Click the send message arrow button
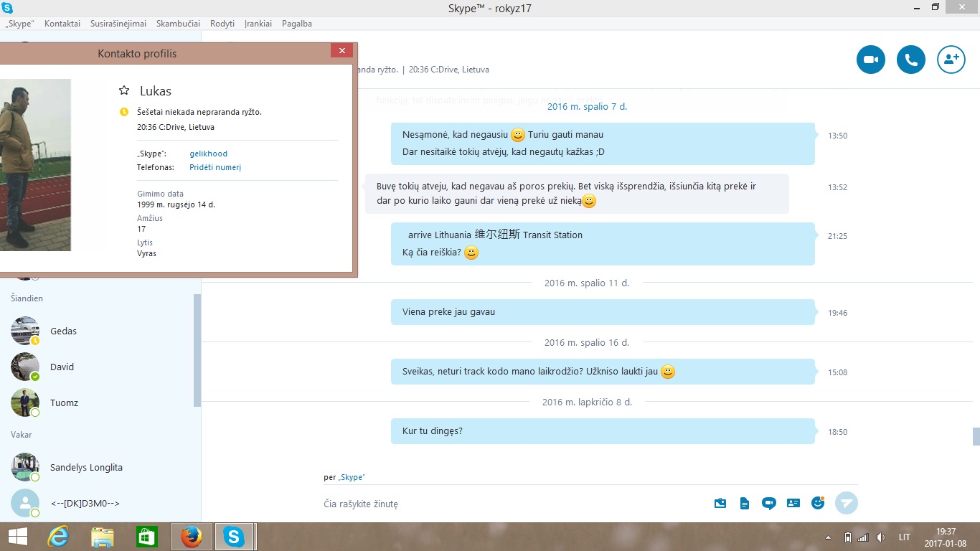This screenshot has width=980, height=551. 847,503
